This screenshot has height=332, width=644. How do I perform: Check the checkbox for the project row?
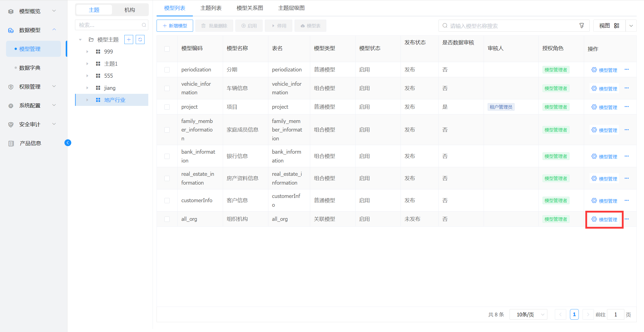tap(167, 107)
